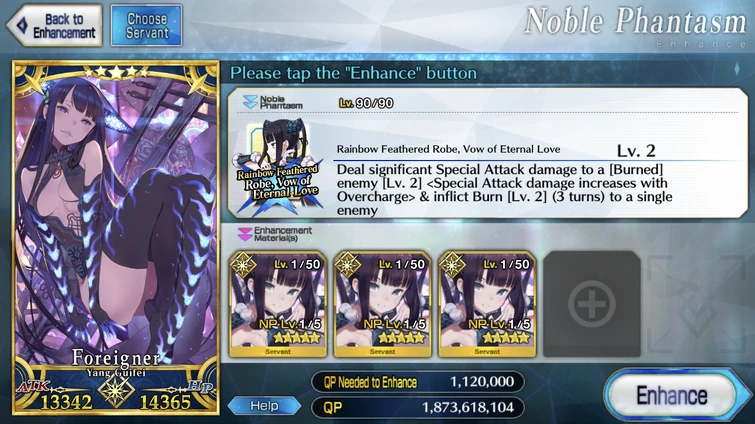The width and height of the screenshot is (755, 424).
Task: Open the Choose Servant menu
Action: 146,26
